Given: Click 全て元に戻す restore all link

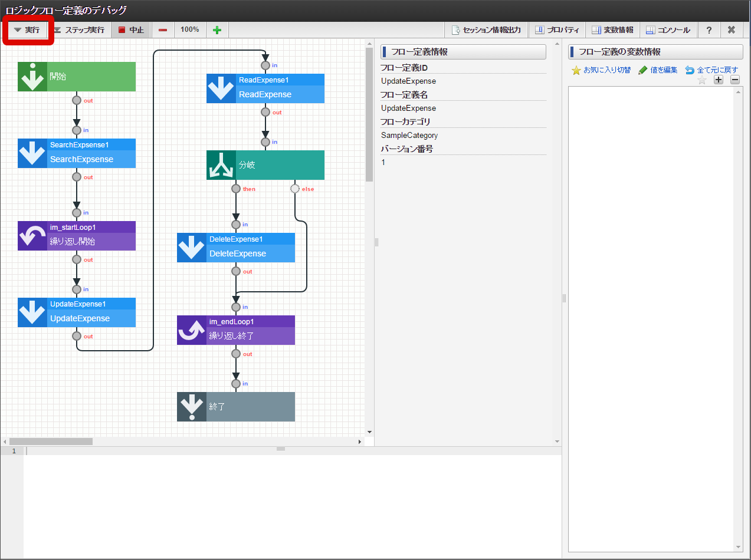Looking at the screenshot, I should click(x=711, y=70).
